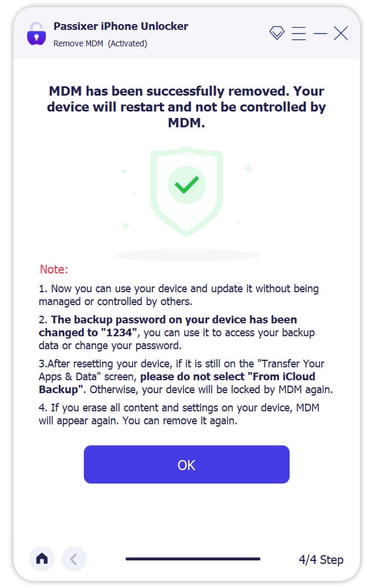Image resolution: width=367 pixels, height=588 pixels.
Task: Click the backup password "1234" note
Action: click(x=176, y=332)
